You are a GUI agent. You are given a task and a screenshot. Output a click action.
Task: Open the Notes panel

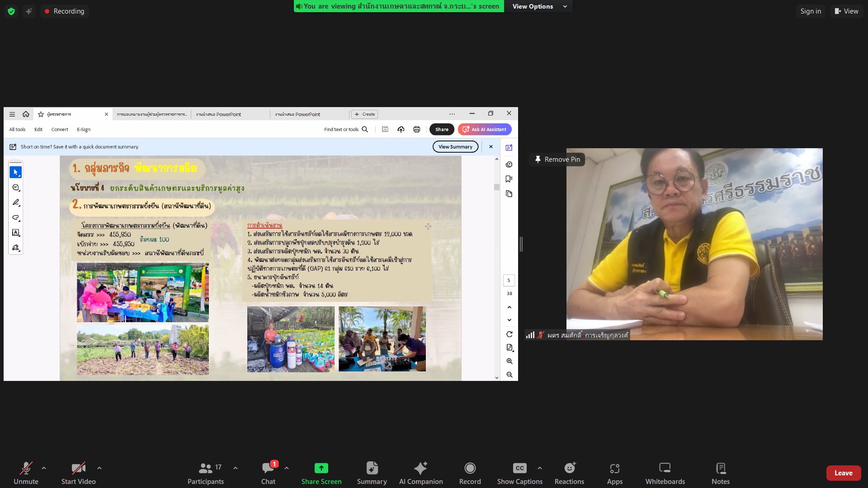click(x=720, y=473)
